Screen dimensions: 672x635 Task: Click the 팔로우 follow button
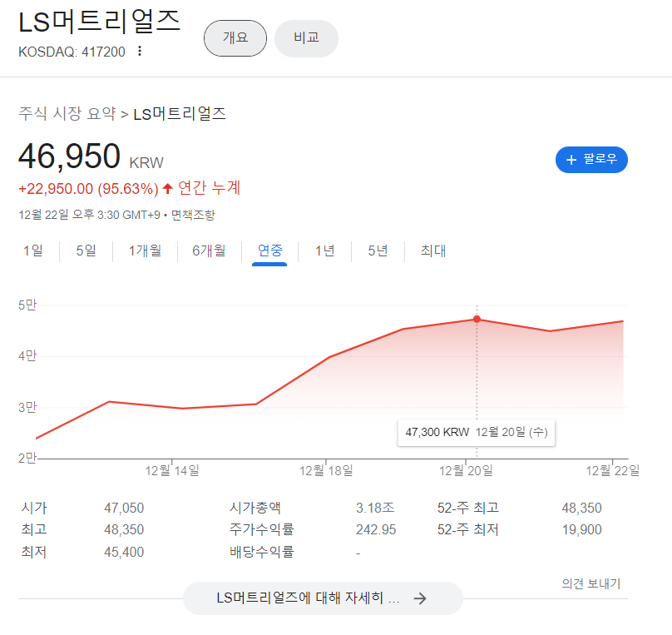click(x=591, y=160)
